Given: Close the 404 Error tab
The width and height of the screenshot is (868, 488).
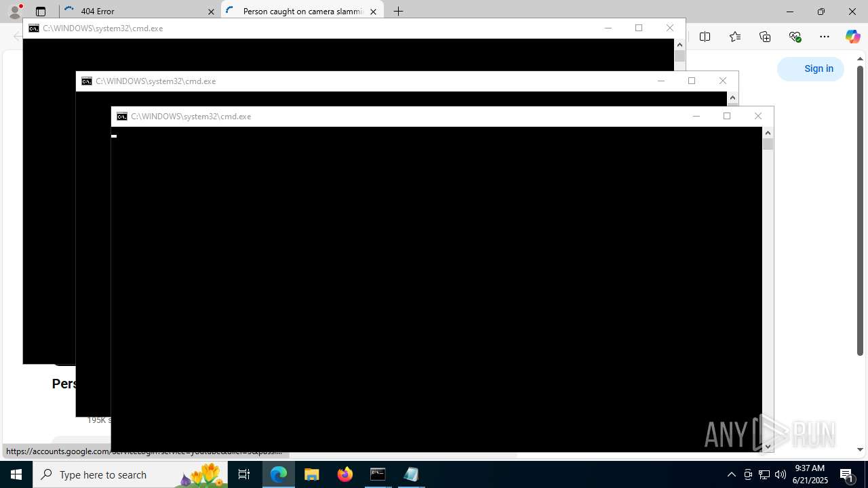Looking at the screenshot, I should pos(211,12).
